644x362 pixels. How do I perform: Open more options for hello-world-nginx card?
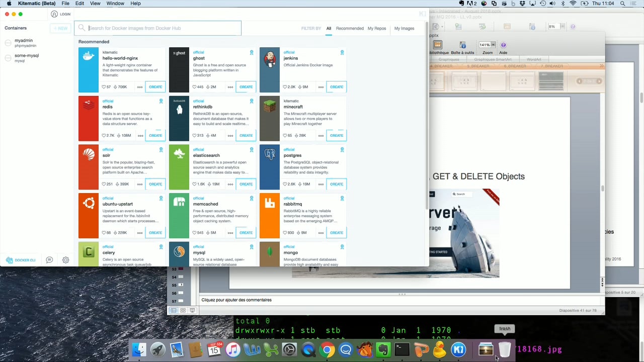tap(140, 87)
